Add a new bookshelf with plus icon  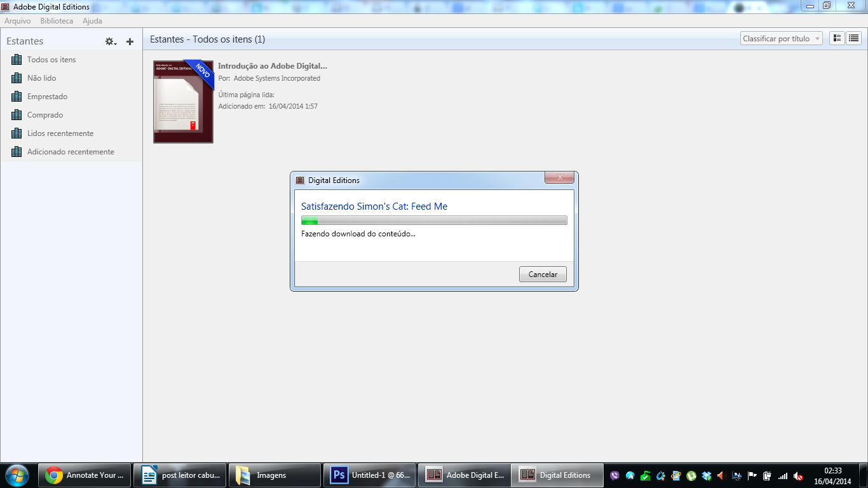130,41
